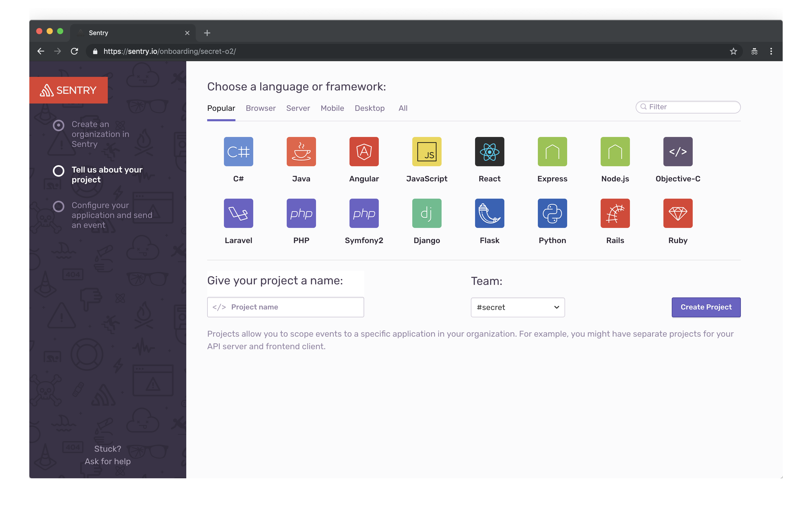The height and width of the screenshot is (517, 812).
Task: Pick the Laravel framework icon
Action: tap(238, 213)
